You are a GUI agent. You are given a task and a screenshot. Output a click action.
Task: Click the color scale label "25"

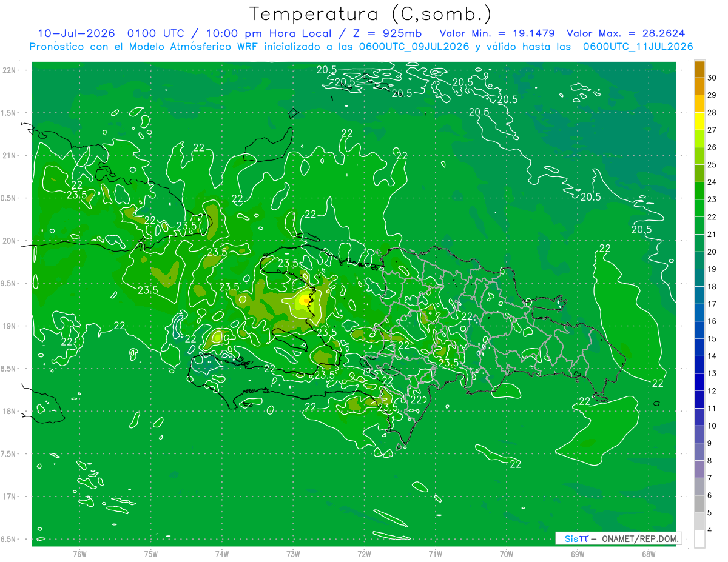pos(712,165)
